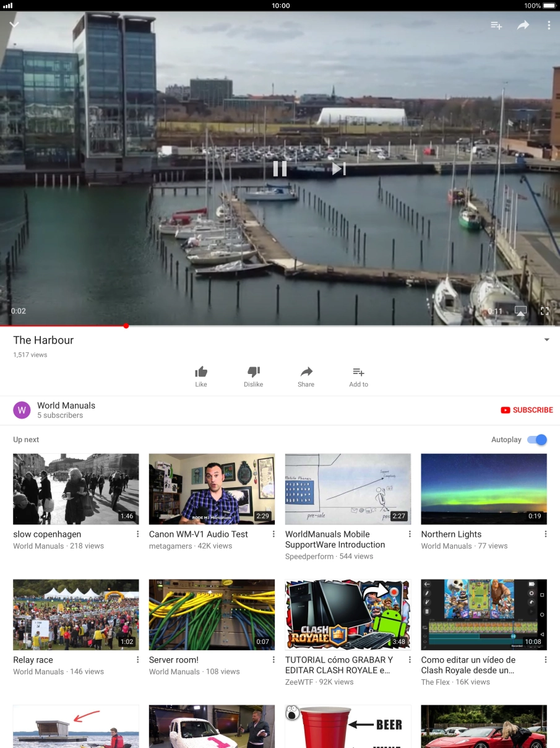Image resolution: width=560 pixels, height=748 pixels.
Task: Play the Server room! video thumbnail
Action: 212,614
